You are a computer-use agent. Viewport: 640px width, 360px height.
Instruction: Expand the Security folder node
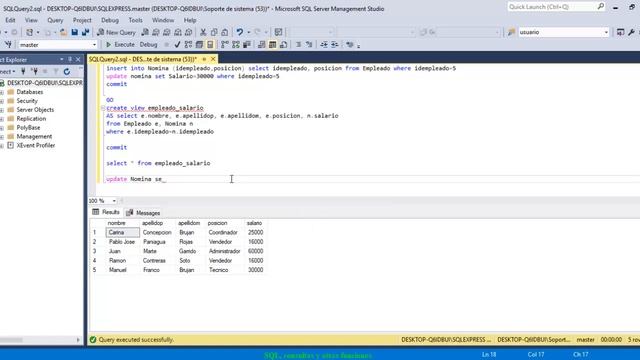pos(2,101)
